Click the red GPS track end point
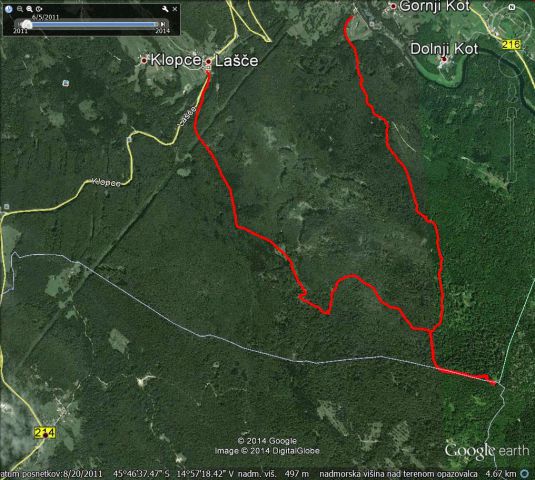Image resolution: width=535 pixels, height=480 pixels. coord(493,383)
